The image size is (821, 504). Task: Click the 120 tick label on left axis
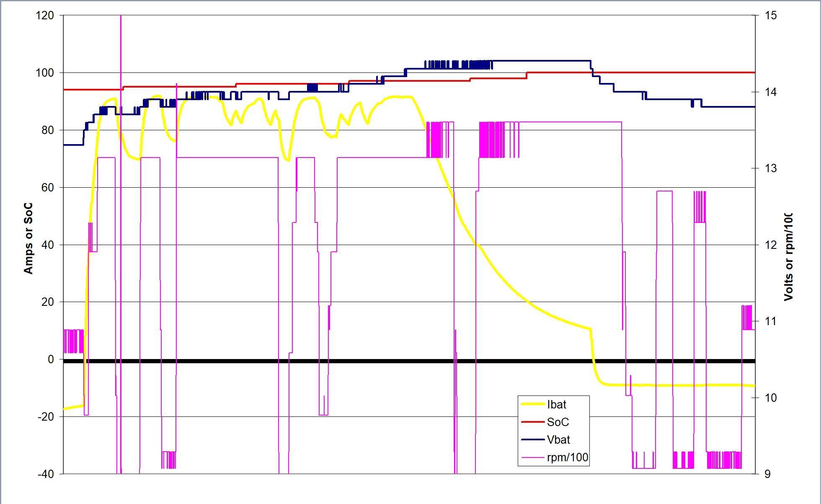coord(45,16)
